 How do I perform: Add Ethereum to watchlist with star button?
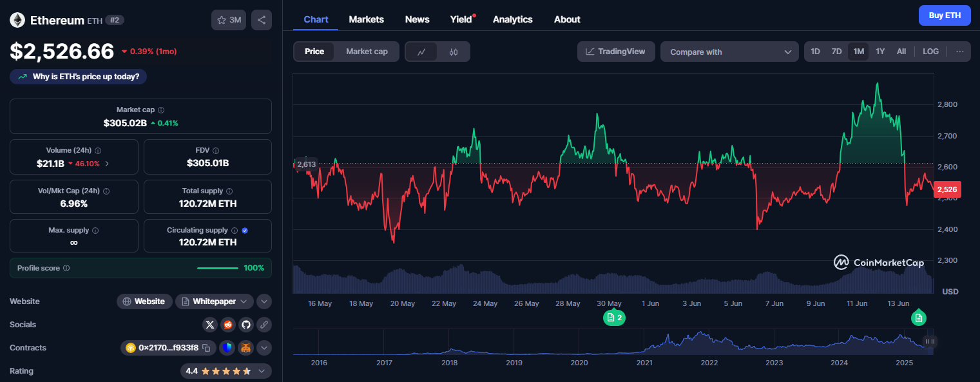click(229, 20)
